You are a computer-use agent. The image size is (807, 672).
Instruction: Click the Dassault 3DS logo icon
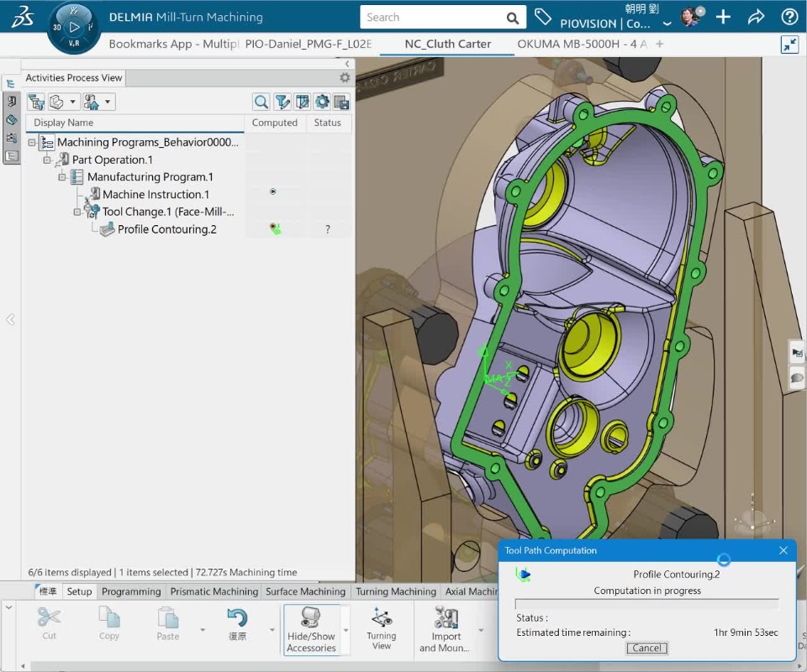22,17
